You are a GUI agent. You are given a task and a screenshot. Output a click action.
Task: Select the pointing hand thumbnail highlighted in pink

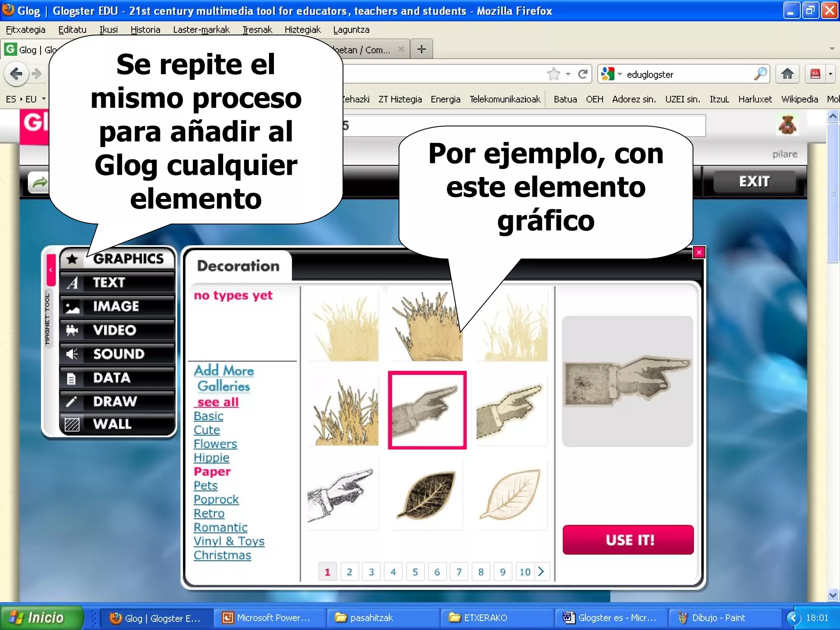click(427, 410)
